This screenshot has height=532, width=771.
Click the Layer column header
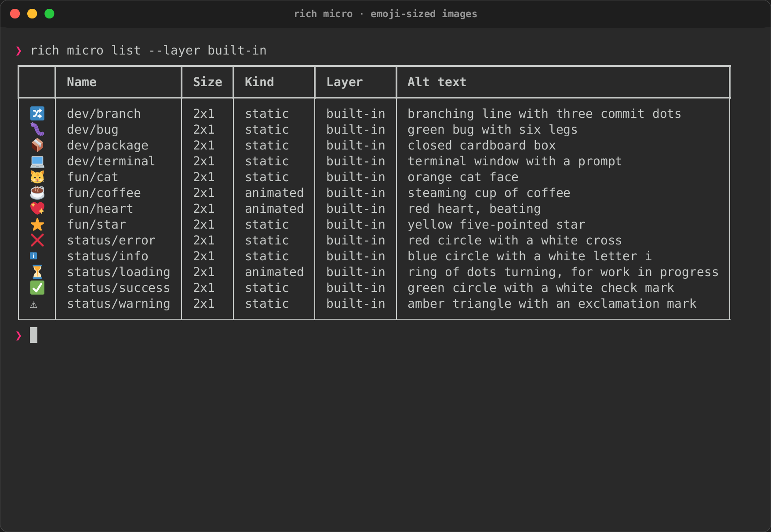tap(345, 82)
